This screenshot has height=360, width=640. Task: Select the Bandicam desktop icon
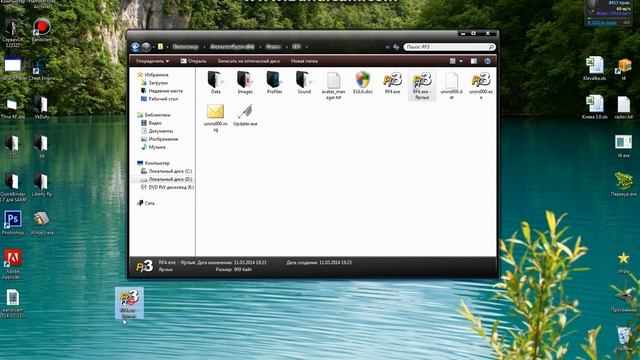(42, 30)
